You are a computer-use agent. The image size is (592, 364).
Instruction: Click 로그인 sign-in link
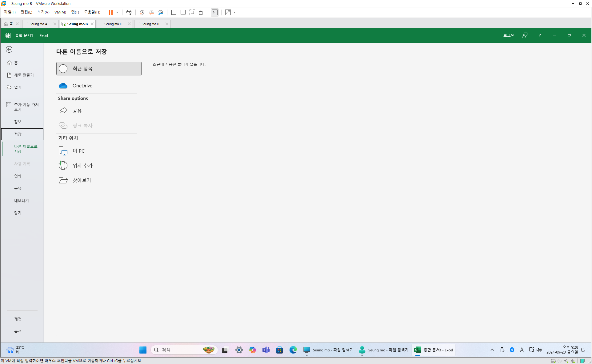pyautogui.click(x=509, y=35)
